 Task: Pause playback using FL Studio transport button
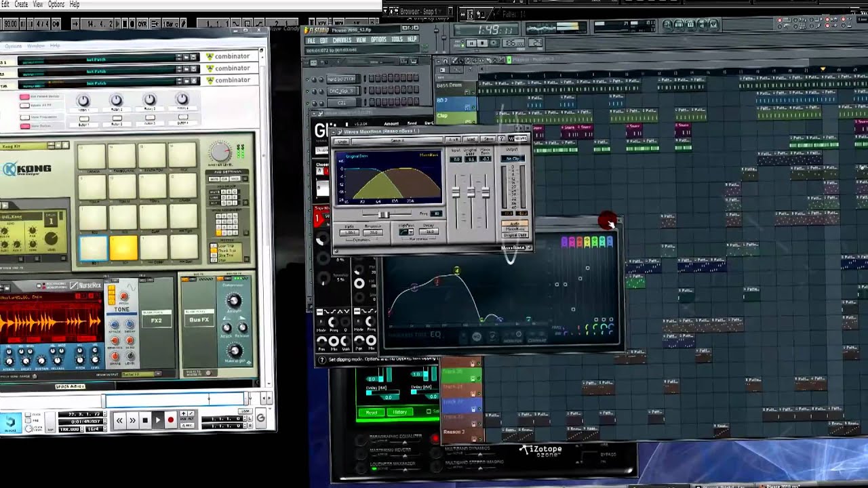point(471,43)
